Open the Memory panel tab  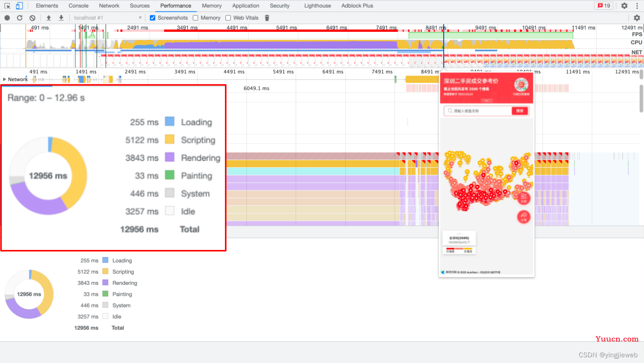coord(212,6)
